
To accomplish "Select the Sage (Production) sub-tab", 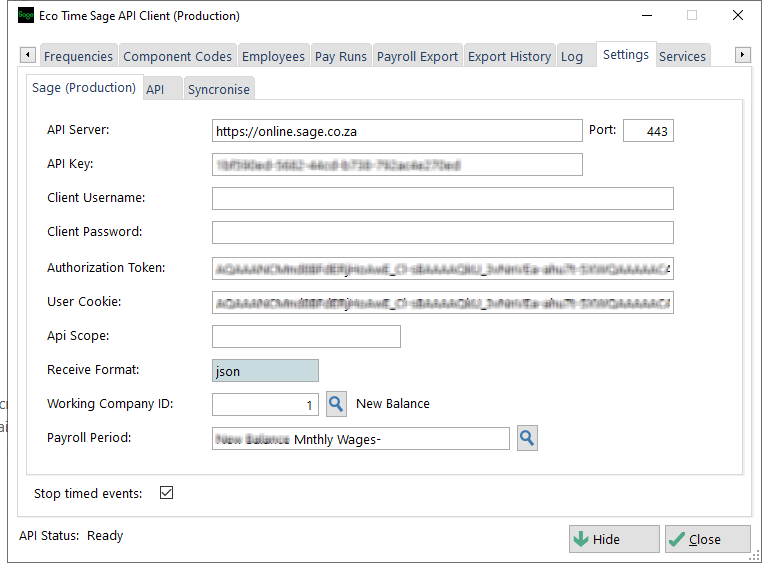I will coord(84,87).
